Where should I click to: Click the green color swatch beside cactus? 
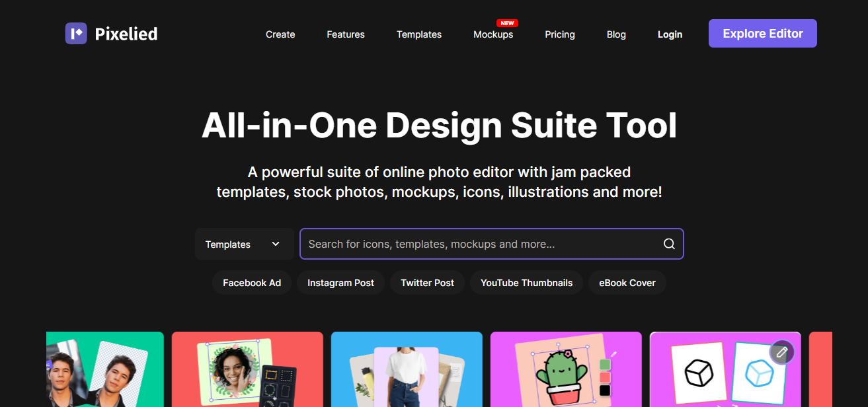pyautogui.click(x=605, y=365)
